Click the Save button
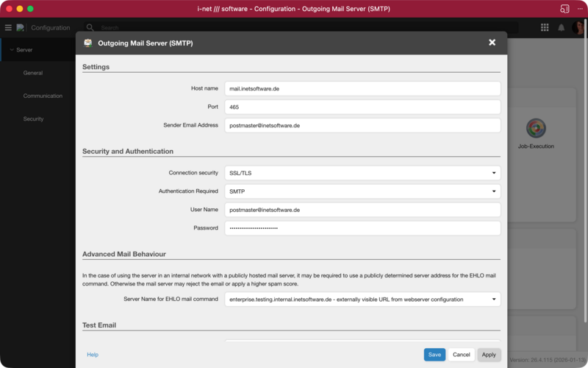 pyautogui.click(x=434, y=355)
